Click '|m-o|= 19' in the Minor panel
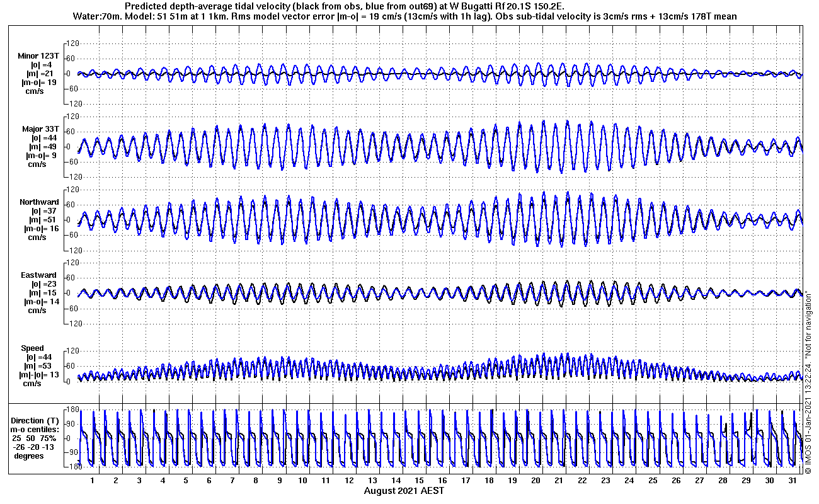 click(x=40, y=83)
